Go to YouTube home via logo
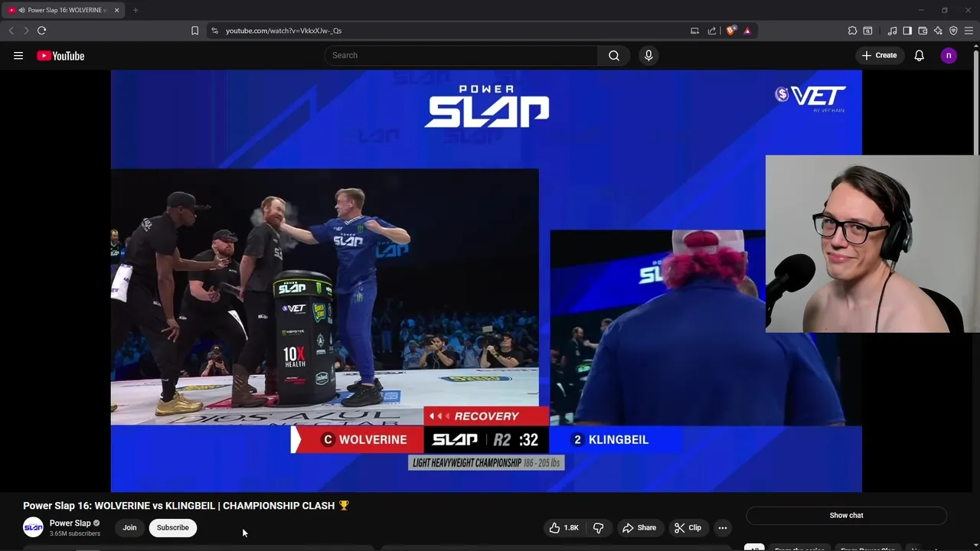980x551 pixels. coord(60,55)
